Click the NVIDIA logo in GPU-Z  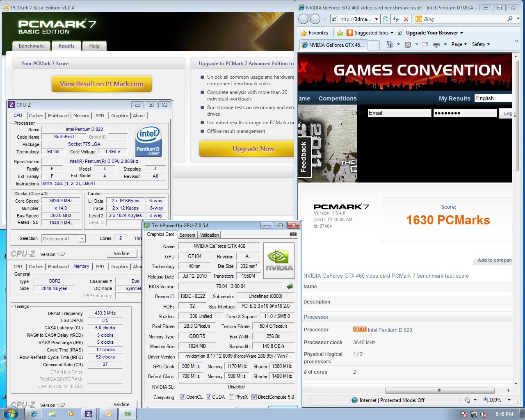[x=279, y=261]
